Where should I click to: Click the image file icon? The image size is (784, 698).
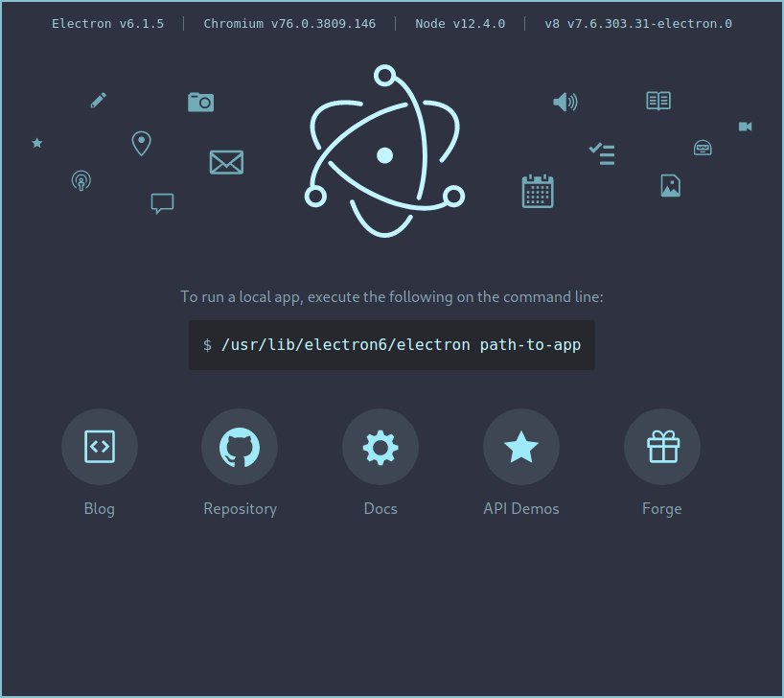point(671,186)
